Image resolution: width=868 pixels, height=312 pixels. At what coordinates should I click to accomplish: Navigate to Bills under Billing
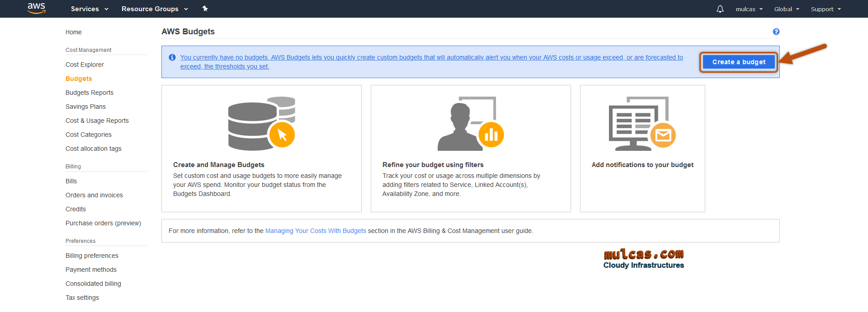(71, 181)
